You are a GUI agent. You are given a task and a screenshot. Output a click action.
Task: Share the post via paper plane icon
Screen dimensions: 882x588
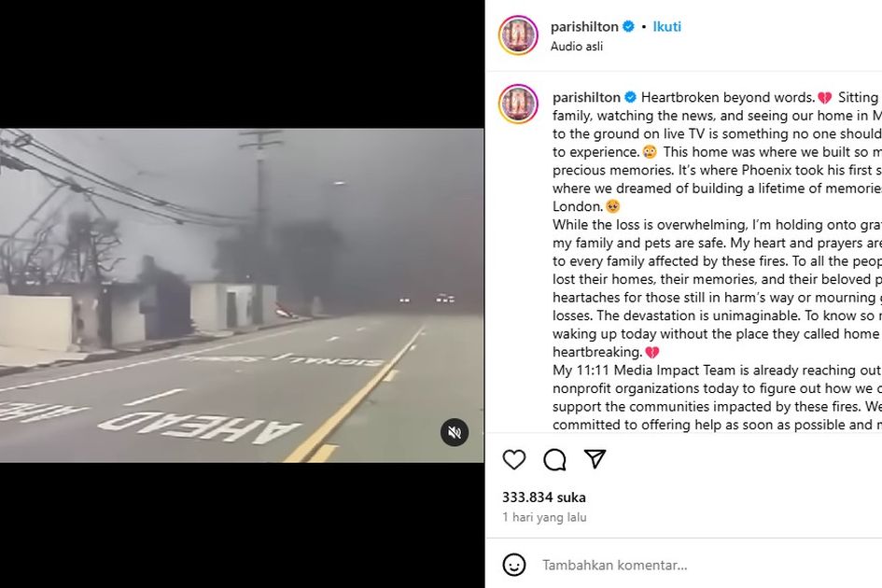tap(595, 458)
